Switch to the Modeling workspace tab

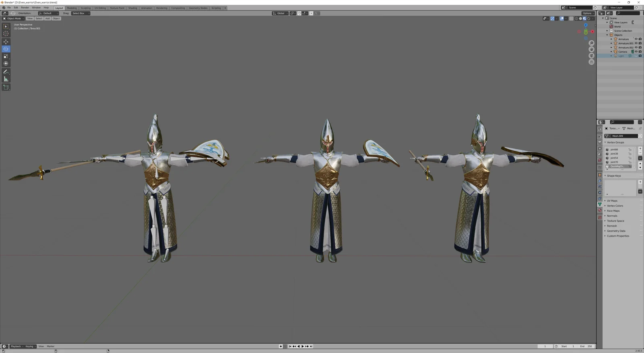(72, 8)
